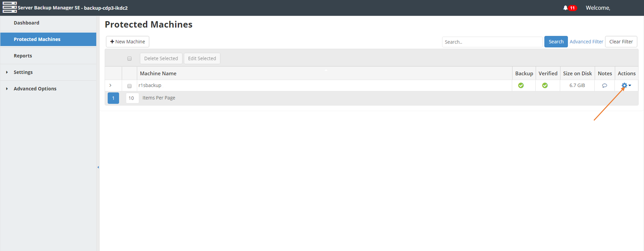This screenshot has height=251, width=644.
Task: Click the Actions column header
Action: [x=627, y=73]
